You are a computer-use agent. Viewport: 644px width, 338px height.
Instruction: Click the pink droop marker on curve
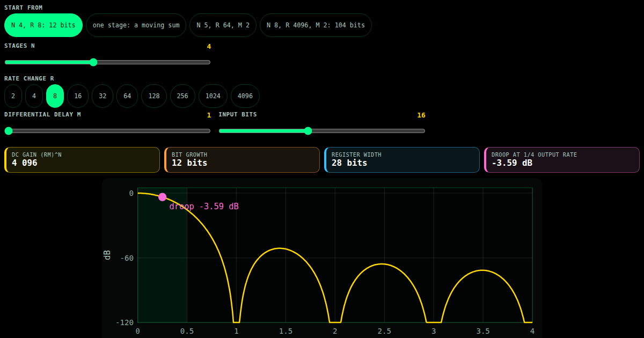click(163, 197)
